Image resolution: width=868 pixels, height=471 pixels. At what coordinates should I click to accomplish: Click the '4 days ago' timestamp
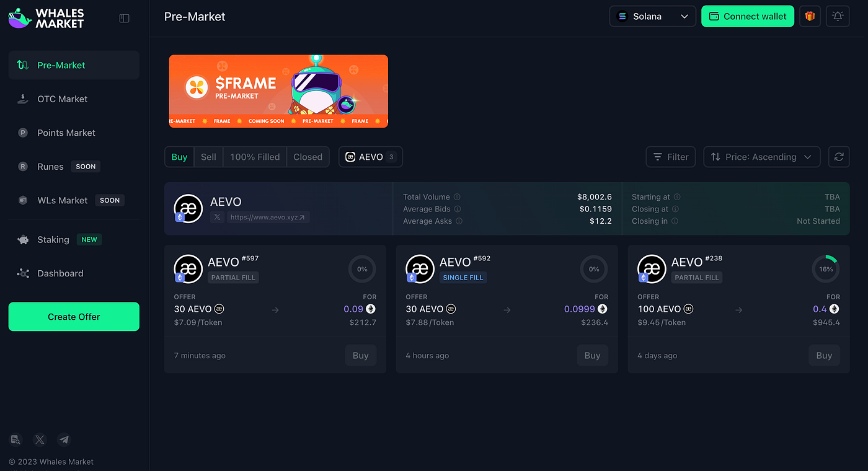(x=657, y=356)
